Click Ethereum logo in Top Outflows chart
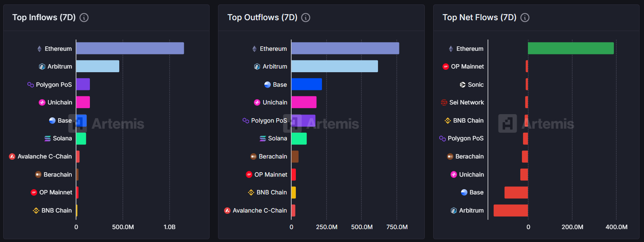 tap(254, 49)
